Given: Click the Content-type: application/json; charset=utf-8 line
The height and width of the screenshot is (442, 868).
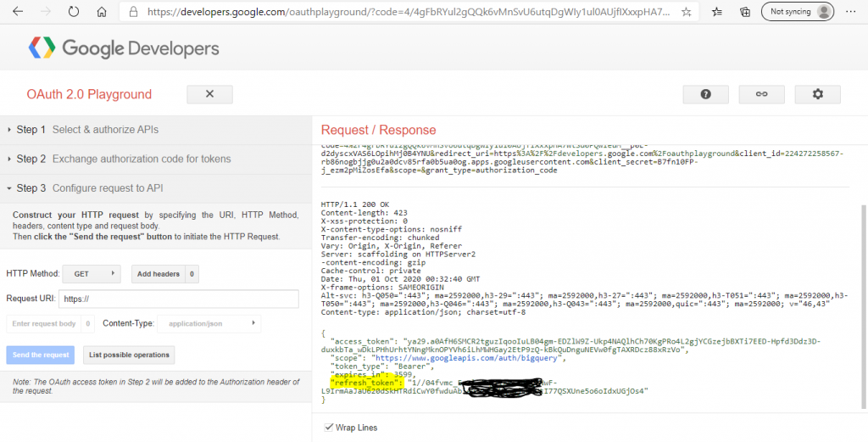Looking at the screenshot, I should [x=423, y=312].
